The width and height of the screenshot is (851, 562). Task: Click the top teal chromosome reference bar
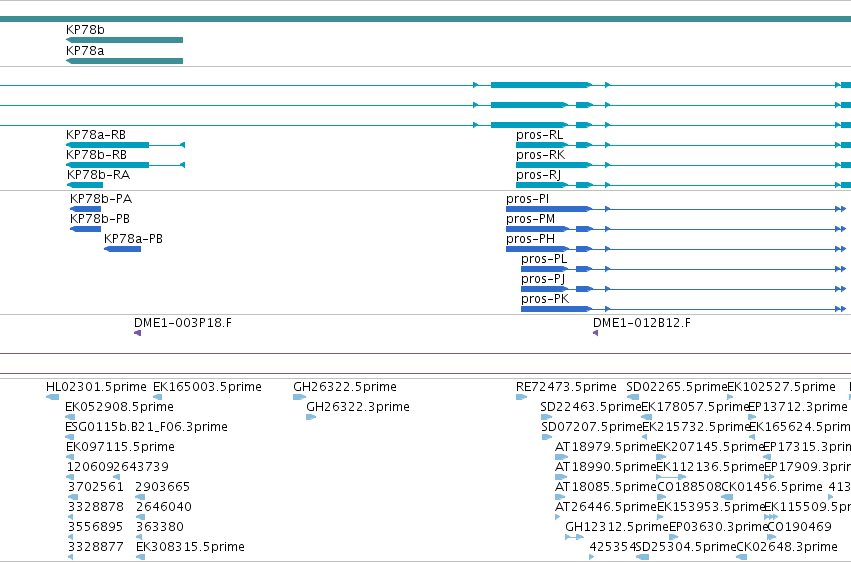[426, 20]
